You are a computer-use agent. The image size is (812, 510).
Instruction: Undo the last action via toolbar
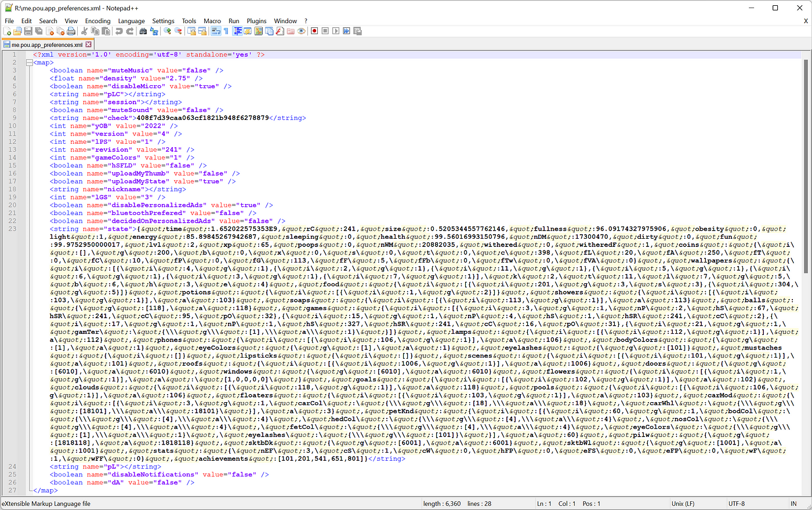pyautogui.click(x=119, y=31)
